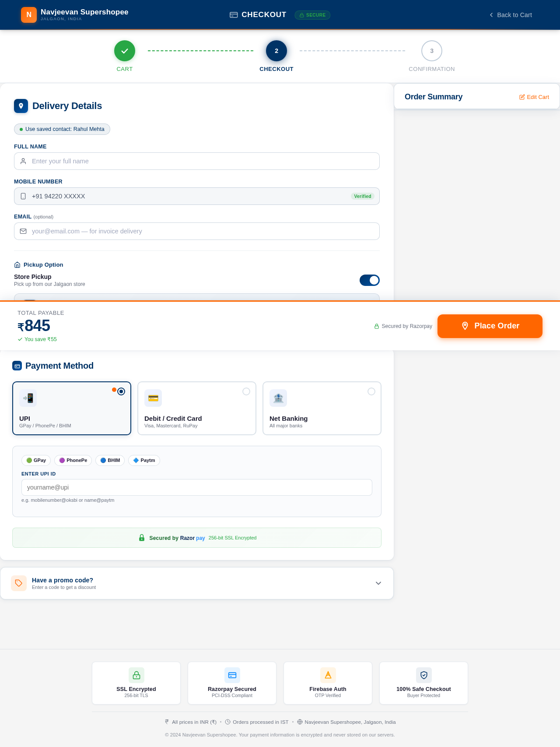Click the orange promo tag icon
The width and height of the screenshot is (560, 747).
pos(19,583)
